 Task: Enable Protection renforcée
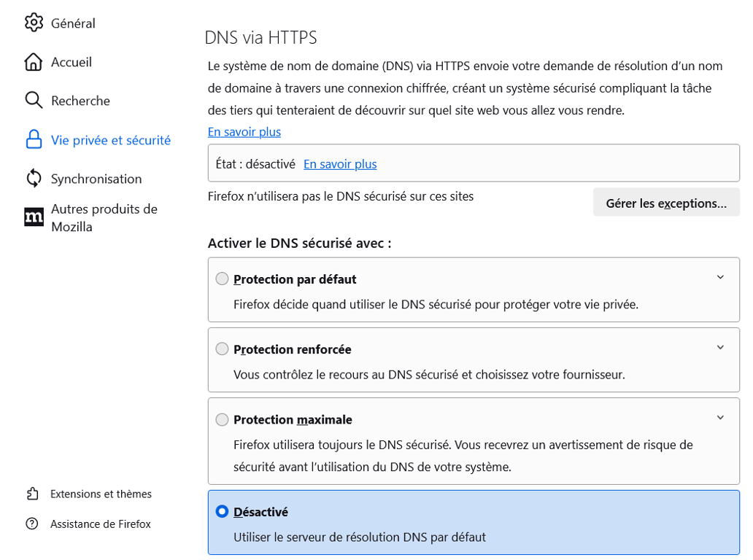coord(222,349)
